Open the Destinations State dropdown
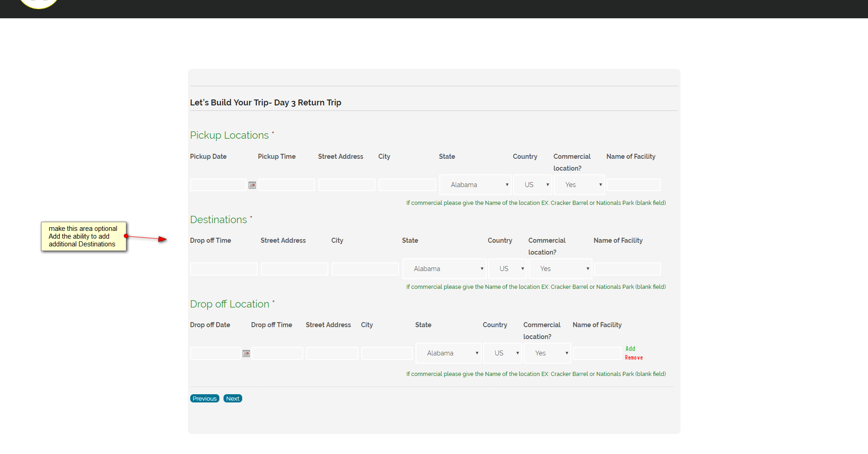868x454 pixels. (x=444, y=269)
